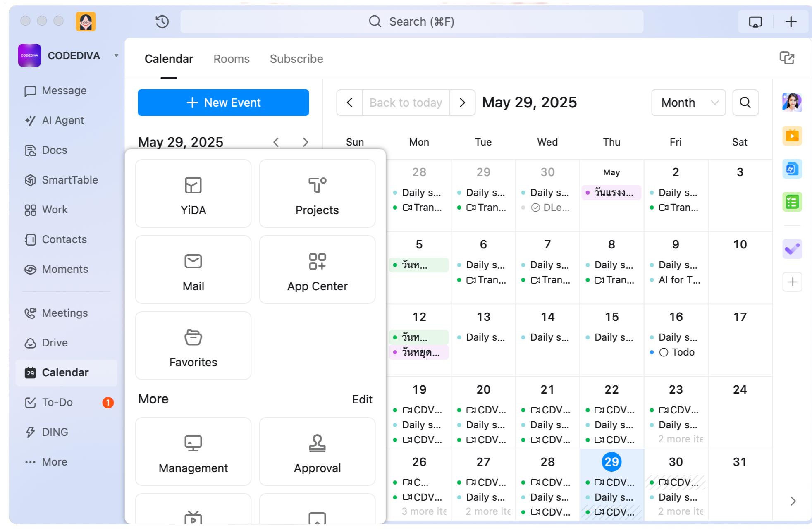
Task: Open the Projects app tile
Action: click(317, 193)
